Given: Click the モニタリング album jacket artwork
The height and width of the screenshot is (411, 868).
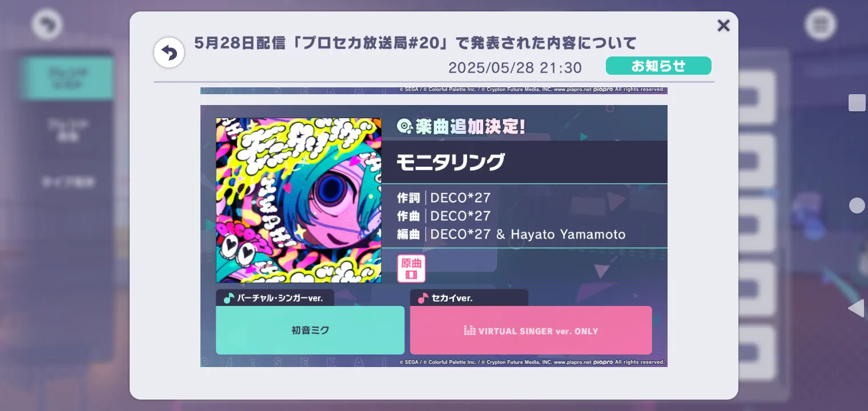Looking at the screenshot, I should tap(299, 200).
